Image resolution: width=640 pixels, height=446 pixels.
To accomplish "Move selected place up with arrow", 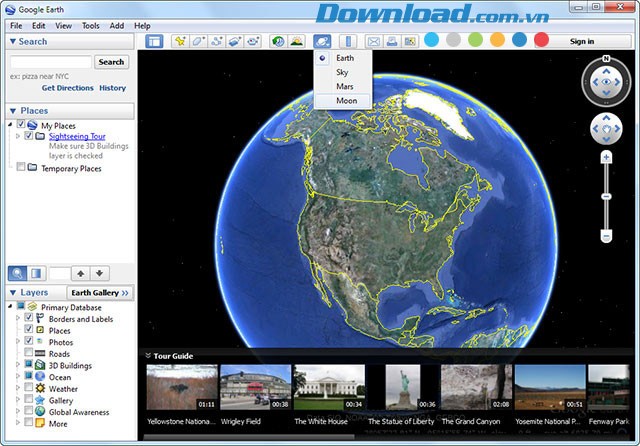I will pyautogui.click(x=81, y=273).
